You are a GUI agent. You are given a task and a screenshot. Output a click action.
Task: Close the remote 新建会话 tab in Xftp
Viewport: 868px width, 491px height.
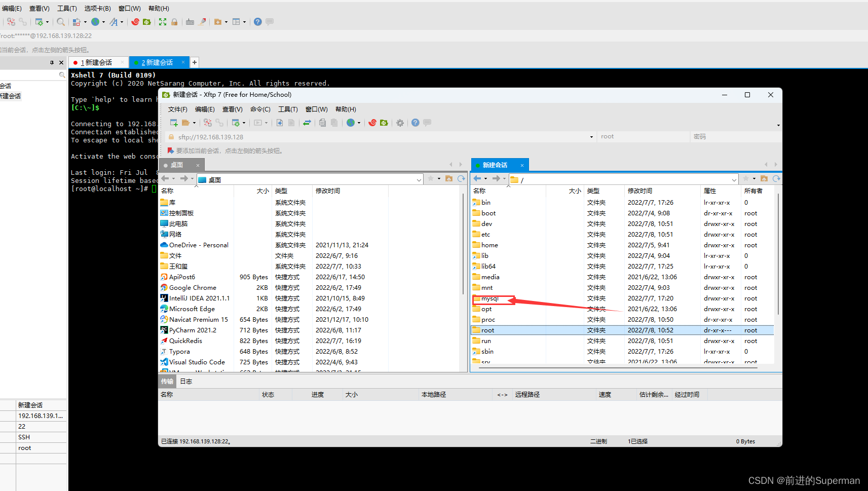click(x=522, y=165)
